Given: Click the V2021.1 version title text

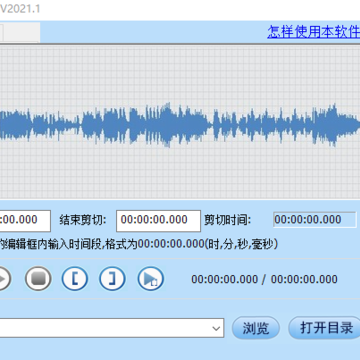Looking at the screenshot, I should point(20,9).
